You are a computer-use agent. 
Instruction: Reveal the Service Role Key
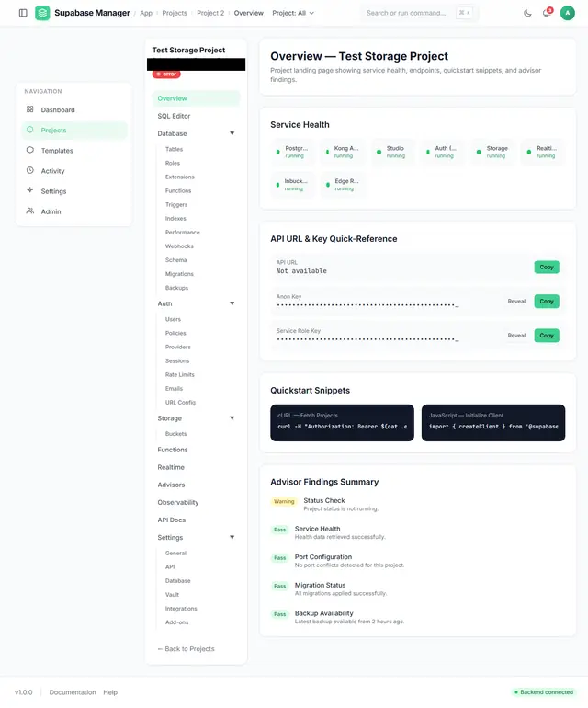(516, 336)
